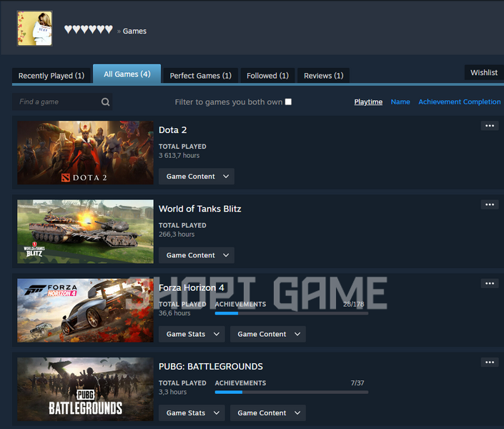Viewport: 504px width, 429px height.
Task: Open the Perfect Games tab
Action: [201, 76]
